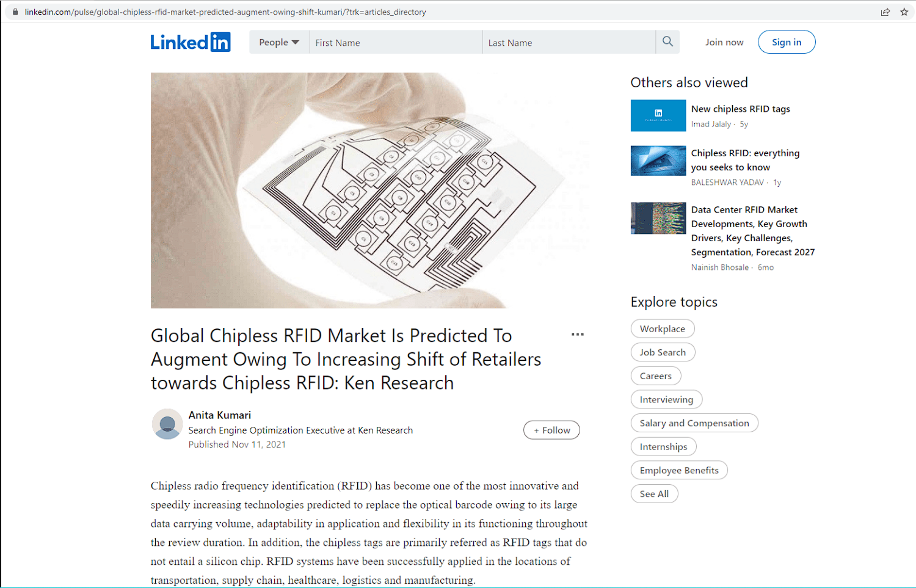Click the Last Name search field

pos(569,42)
